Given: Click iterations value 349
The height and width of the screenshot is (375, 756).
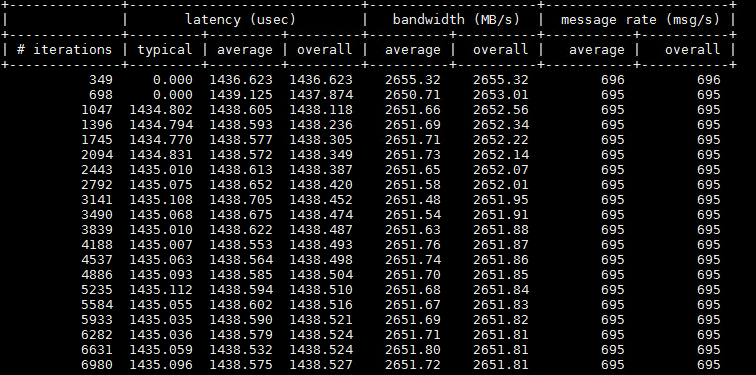Looking at the screenshot, I should [x=100, y=80].
